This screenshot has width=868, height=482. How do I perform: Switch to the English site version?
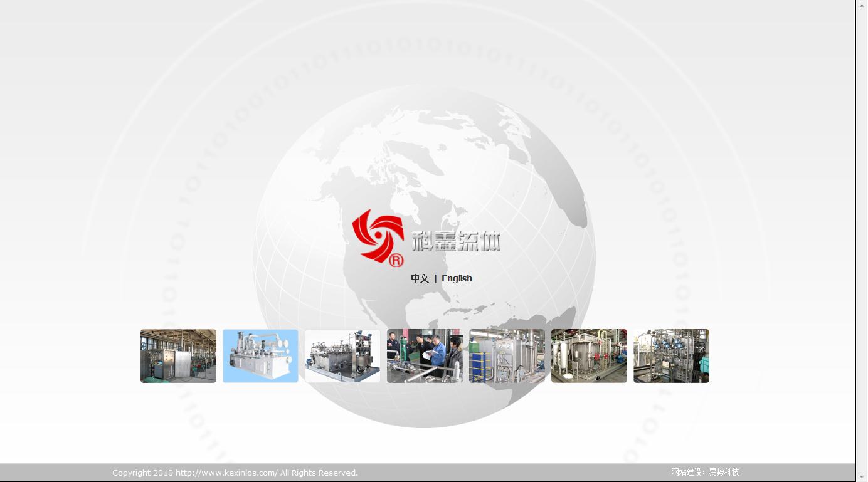pos(457,278)
